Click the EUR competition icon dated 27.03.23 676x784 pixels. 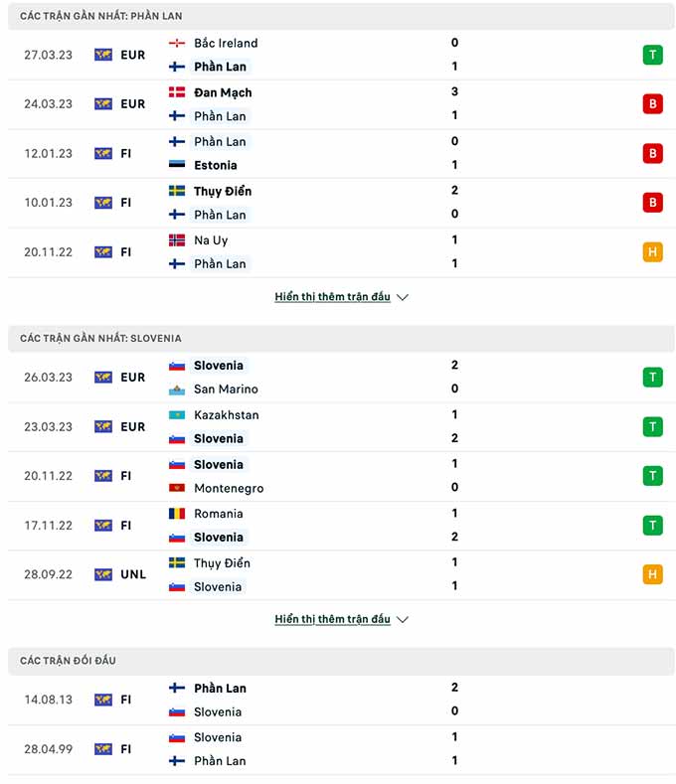point(103,55)
